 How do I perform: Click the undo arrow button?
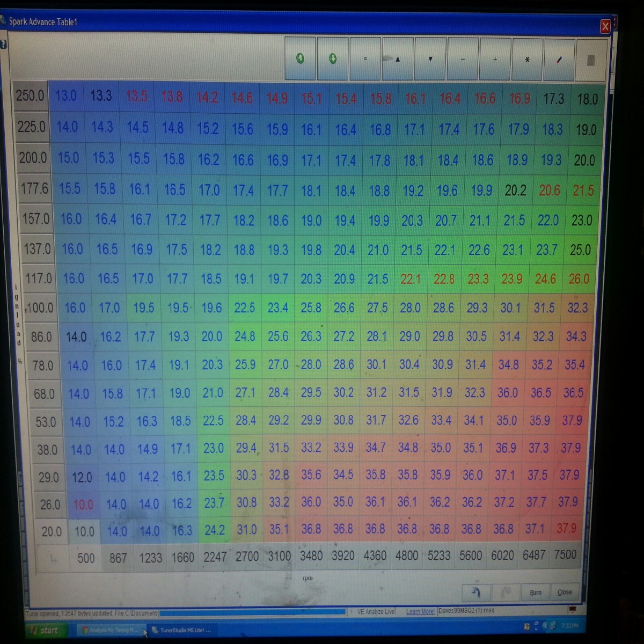pyautogui.click(x=476, y=592)
